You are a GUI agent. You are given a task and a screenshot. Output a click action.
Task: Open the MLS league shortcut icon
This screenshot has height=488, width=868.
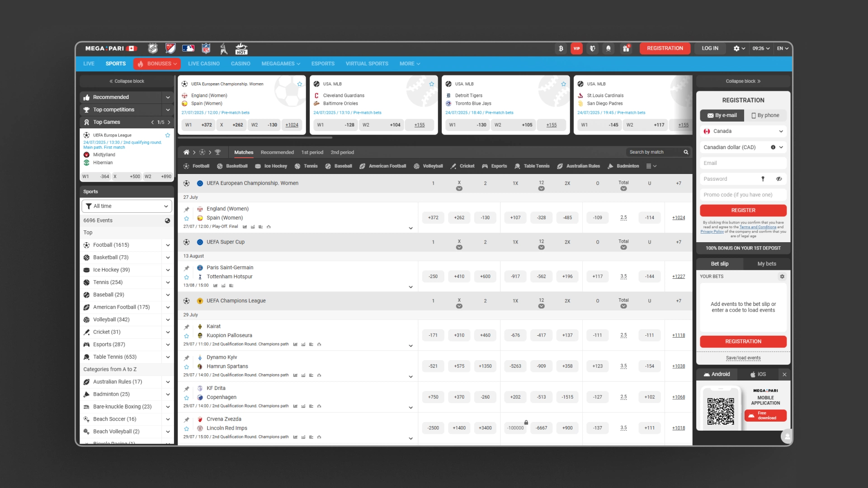point(170,48)
